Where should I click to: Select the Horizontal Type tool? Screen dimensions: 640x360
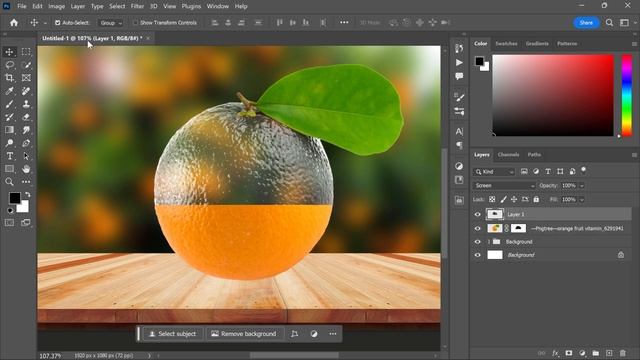click(x=9, y=156)
